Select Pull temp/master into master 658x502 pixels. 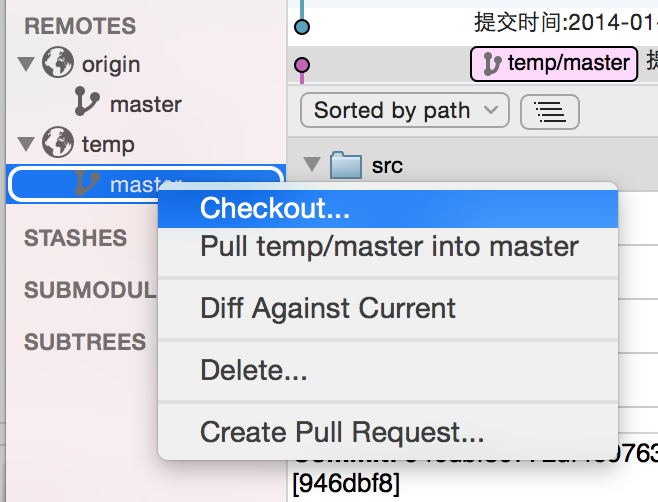click(x=388, y=246)
